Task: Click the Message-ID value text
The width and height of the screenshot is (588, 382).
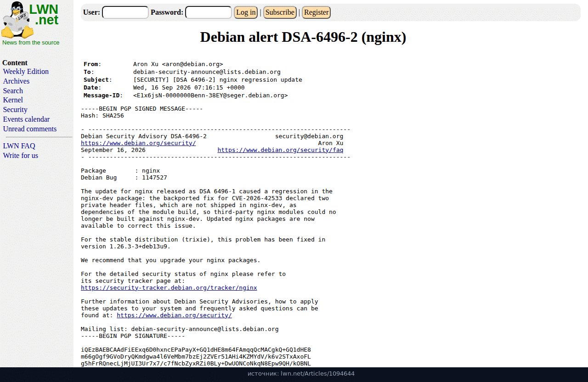Action: pos(210,95)
